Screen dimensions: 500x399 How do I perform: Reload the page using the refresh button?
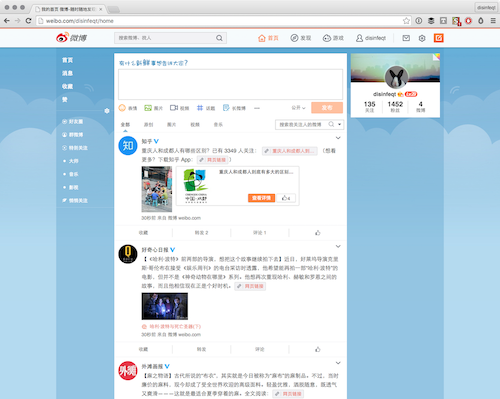[28, 21]
